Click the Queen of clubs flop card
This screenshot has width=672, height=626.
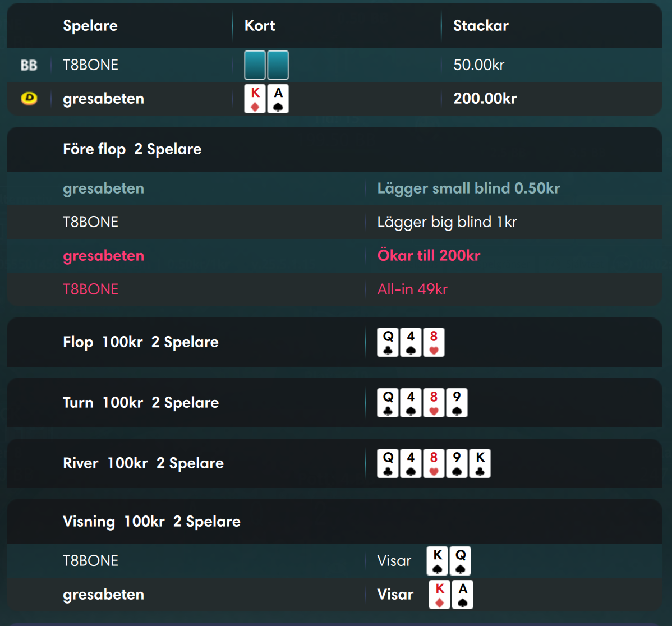[x=388, y=342]
